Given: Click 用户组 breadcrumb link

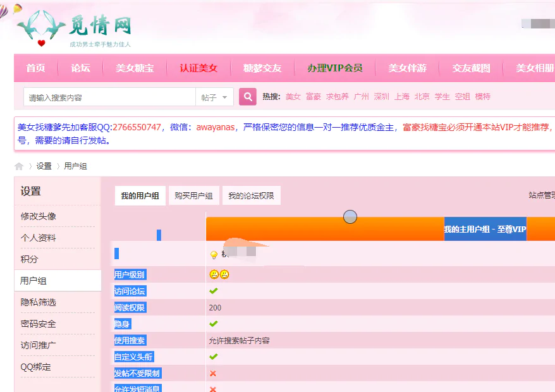Looking at the screenshot, I should tap(75, 166).
